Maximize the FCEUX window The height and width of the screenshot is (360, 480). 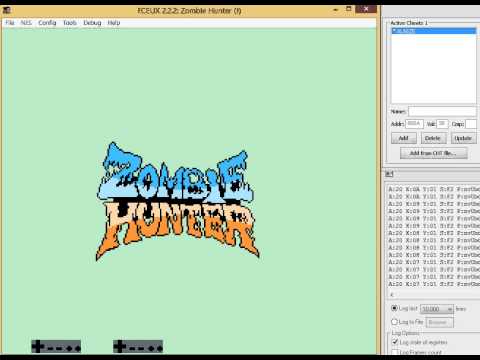point(349,9)
